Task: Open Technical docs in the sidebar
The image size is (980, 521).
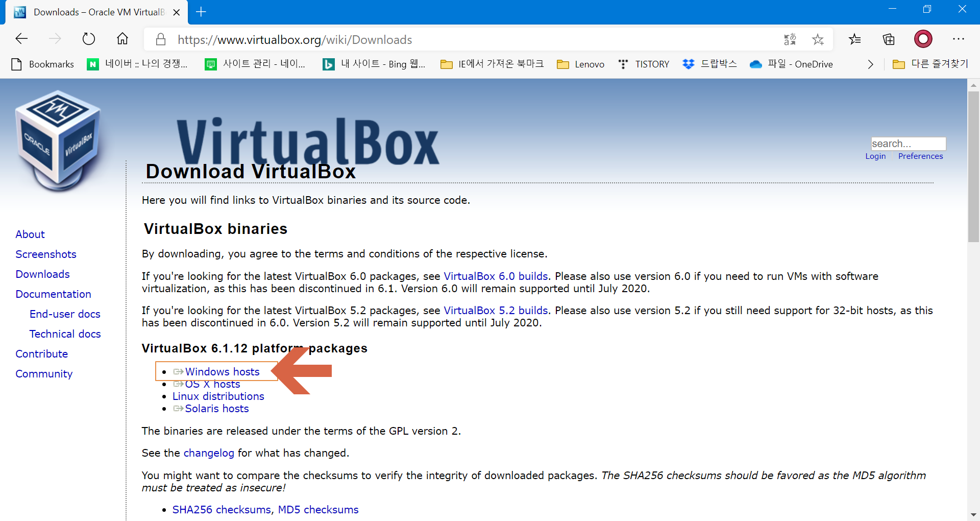Action: 65,334
